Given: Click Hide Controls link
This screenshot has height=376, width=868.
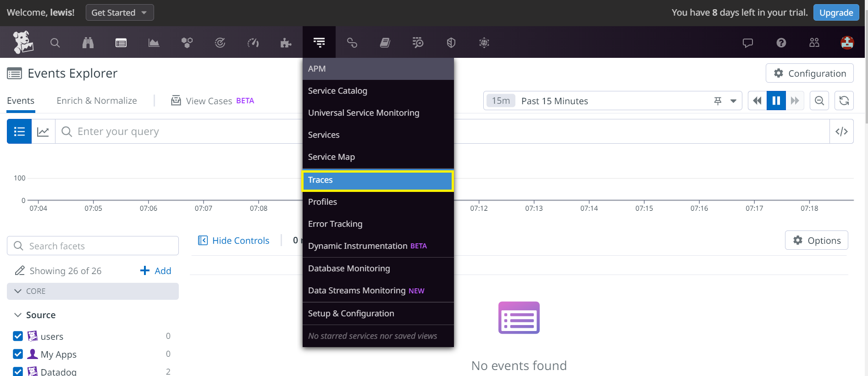Looking at the screenshot, I should pyautogui.click(x=233, y=241).
